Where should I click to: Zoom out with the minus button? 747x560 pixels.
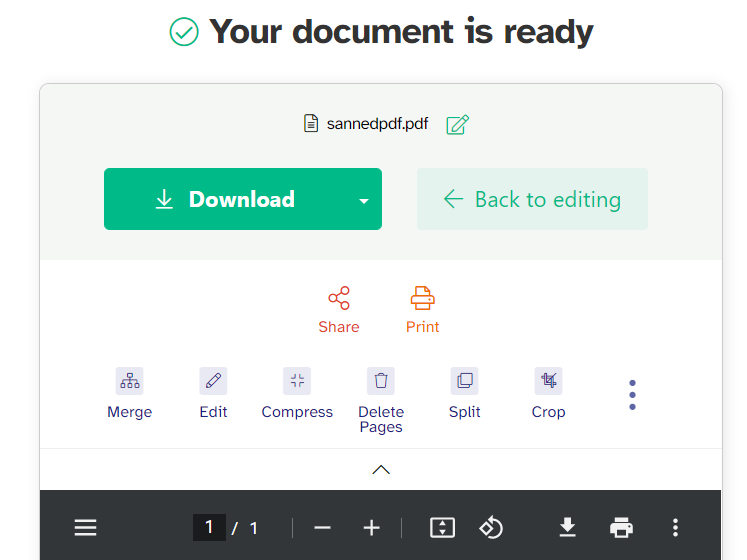coord(322,527)
